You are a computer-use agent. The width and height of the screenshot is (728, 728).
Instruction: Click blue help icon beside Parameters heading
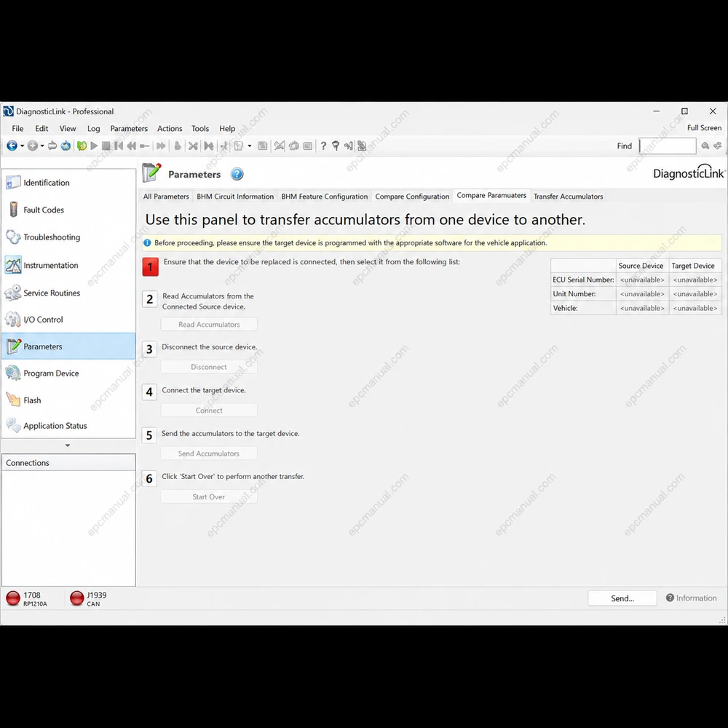pyautogui.click(x=237, y=174)
